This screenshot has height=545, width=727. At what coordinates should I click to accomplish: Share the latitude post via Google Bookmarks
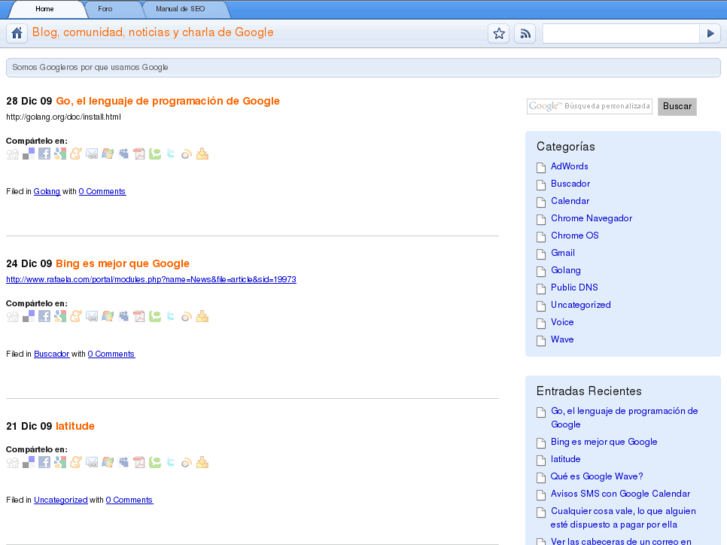(60, 462)
